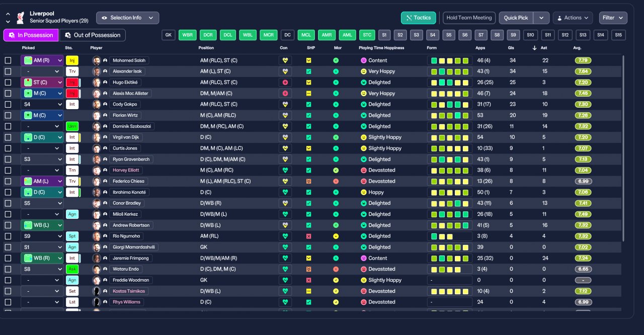Viewport: 644px width, 335px height.
Task: Select the S10 substitute slot
Action: (530, 35)
